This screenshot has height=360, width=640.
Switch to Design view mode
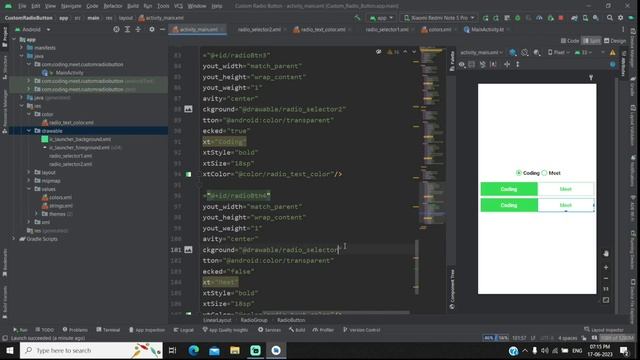(615, 40)
